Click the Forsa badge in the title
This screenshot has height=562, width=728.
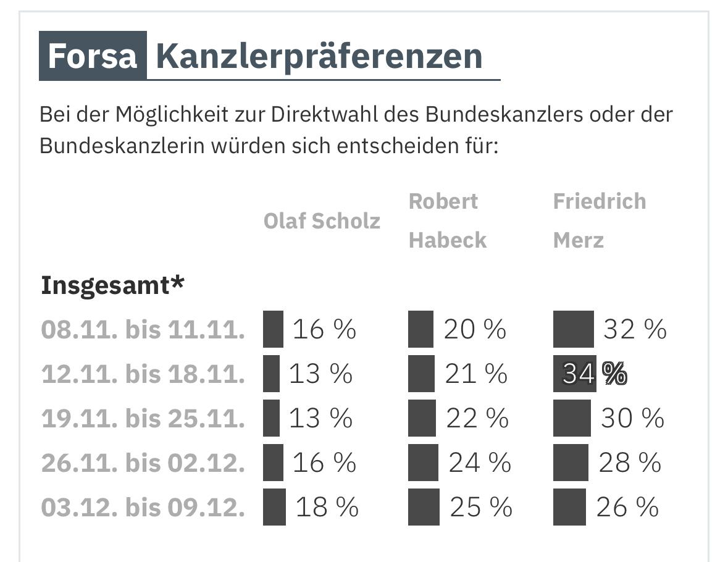93,56
